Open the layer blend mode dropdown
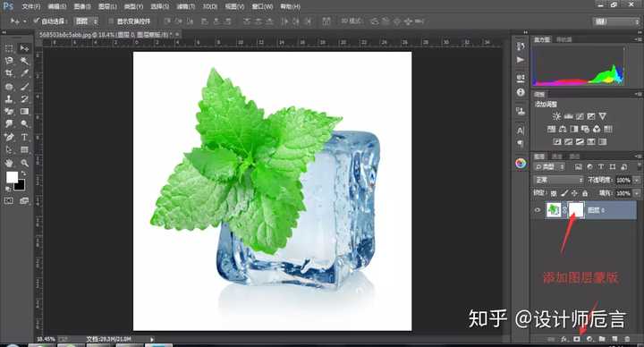 click(x=558, y=180)
